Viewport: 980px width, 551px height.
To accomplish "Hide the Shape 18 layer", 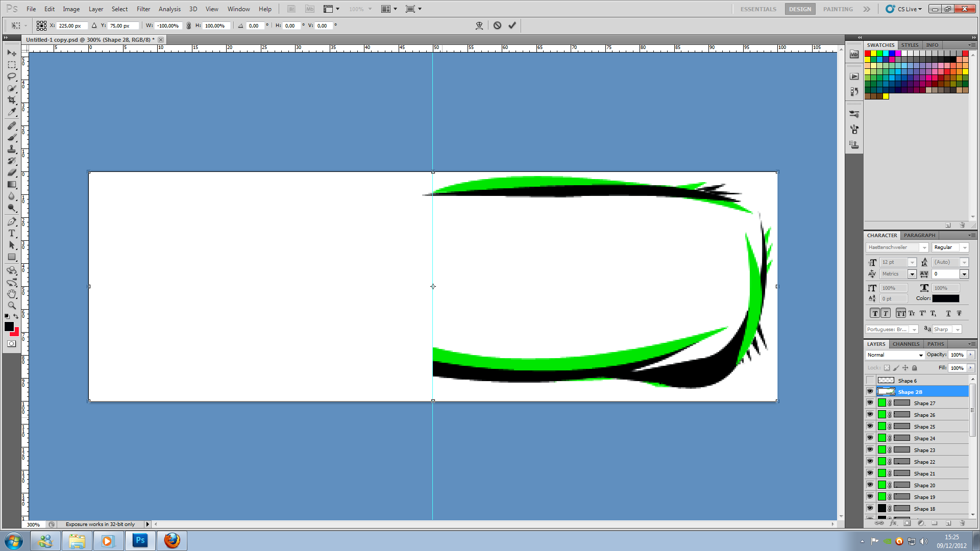I will tap(870, 509).
